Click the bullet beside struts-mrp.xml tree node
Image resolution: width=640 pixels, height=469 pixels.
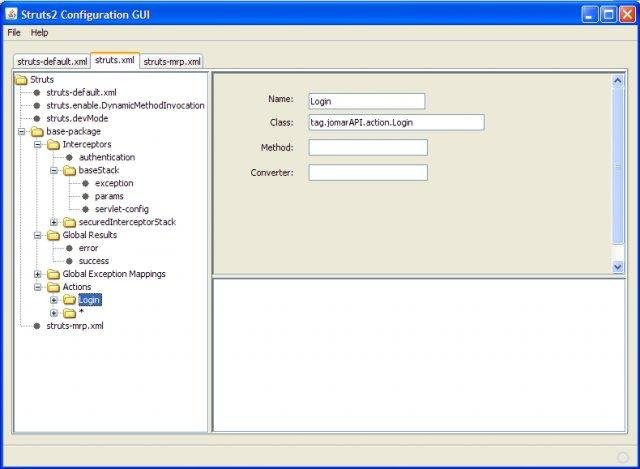coord(37,326)
